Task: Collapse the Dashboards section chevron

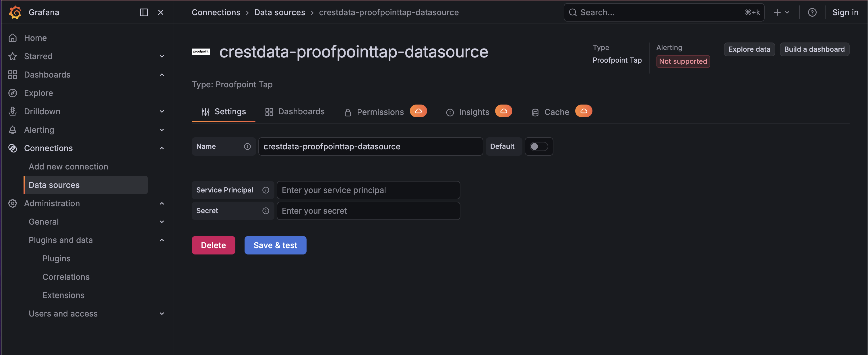Action: (162, 74)
